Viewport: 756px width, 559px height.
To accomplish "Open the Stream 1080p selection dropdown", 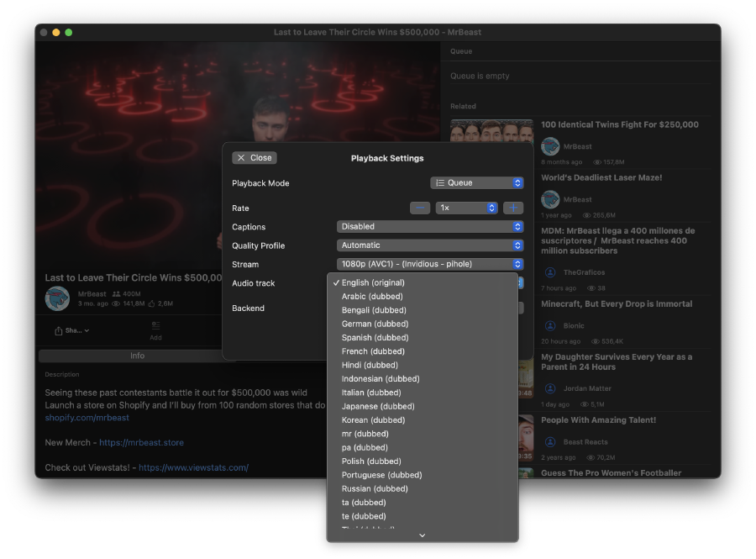I will 430,264.
